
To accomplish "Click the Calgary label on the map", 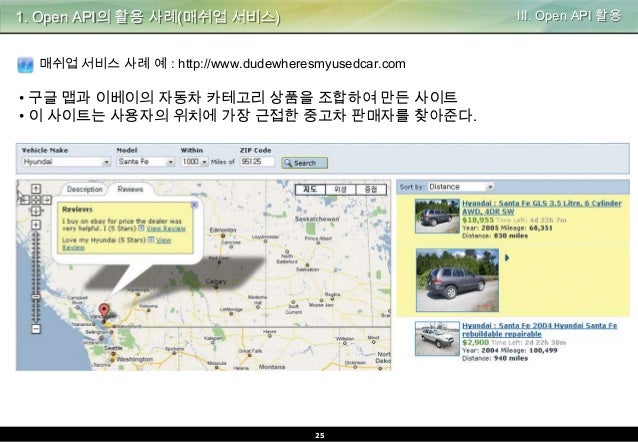I will pos(216,281).
